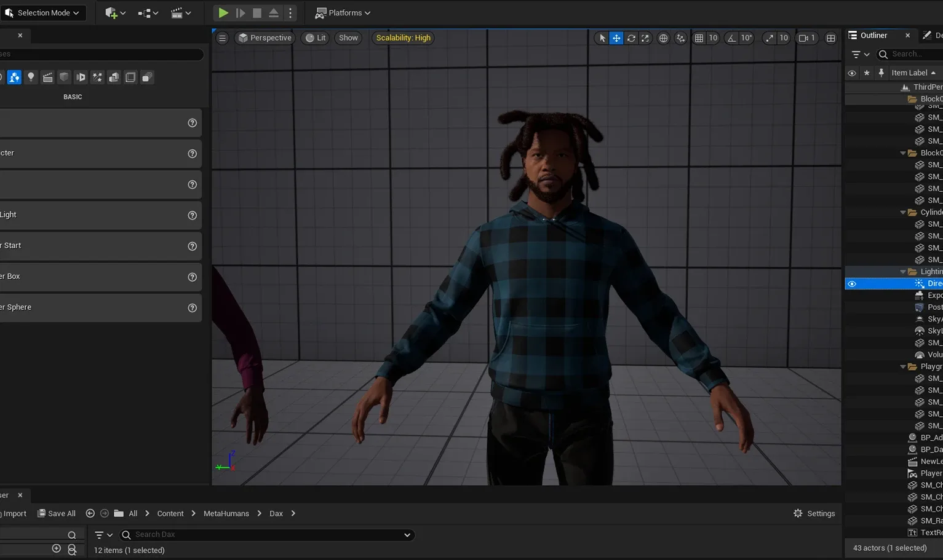Open the Show flags menu
Image resolution: width=943 pixels, height=560 pixels.
point(348,37)
